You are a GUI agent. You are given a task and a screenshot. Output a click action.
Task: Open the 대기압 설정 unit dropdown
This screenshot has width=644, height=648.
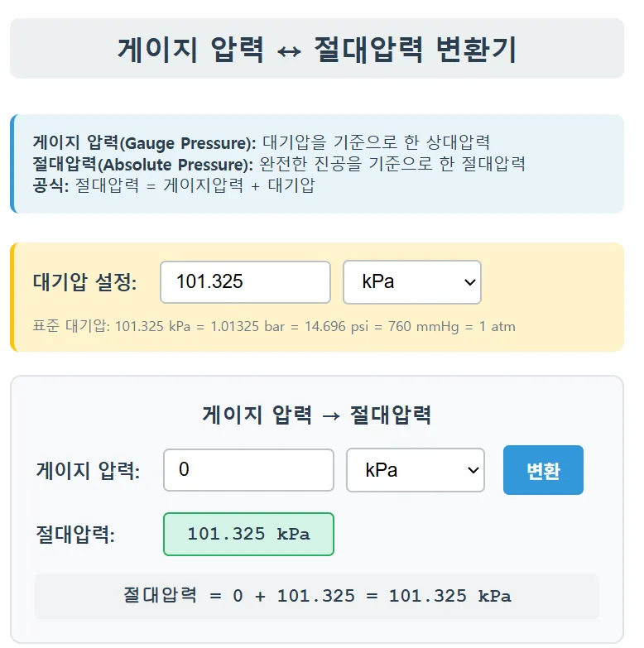pos(411,282)
